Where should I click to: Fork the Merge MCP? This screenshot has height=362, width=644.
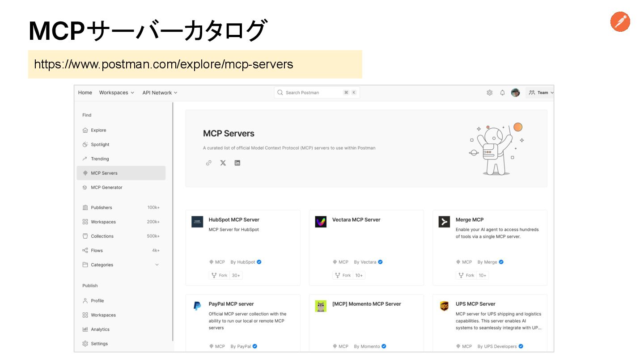pyautogui.click(x=466, y=275)
